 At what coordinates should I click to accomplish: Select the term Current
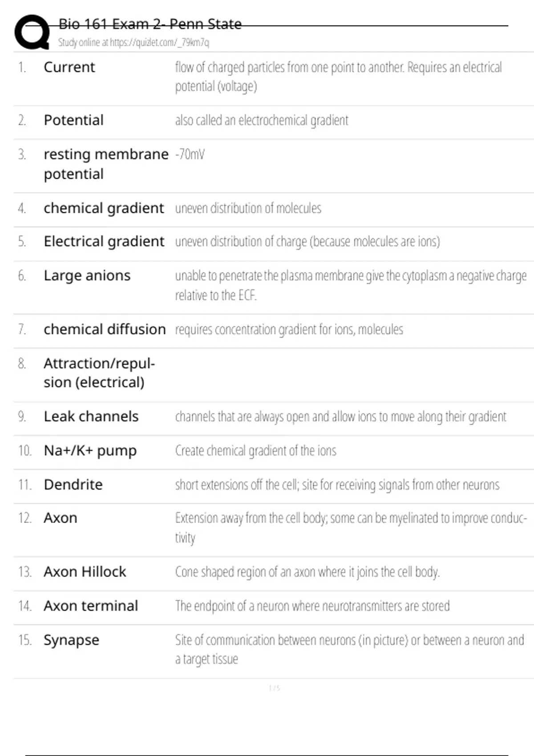point(69,67)
